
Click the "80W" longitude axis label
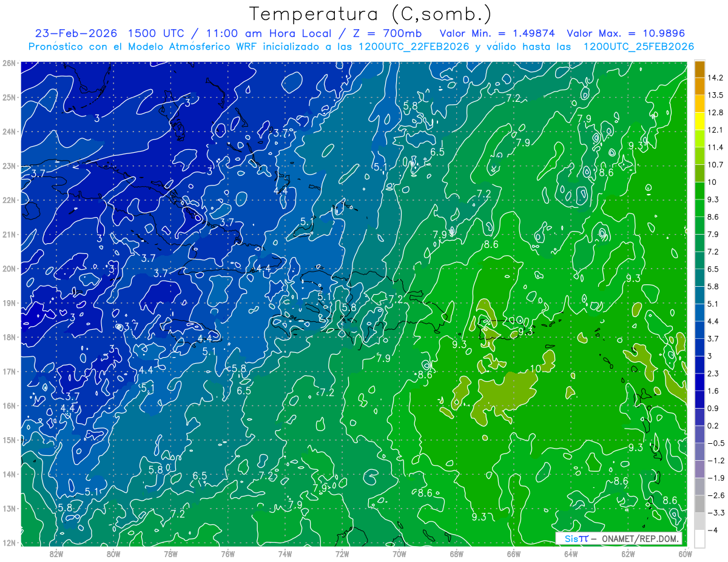[x=113, y=554]
